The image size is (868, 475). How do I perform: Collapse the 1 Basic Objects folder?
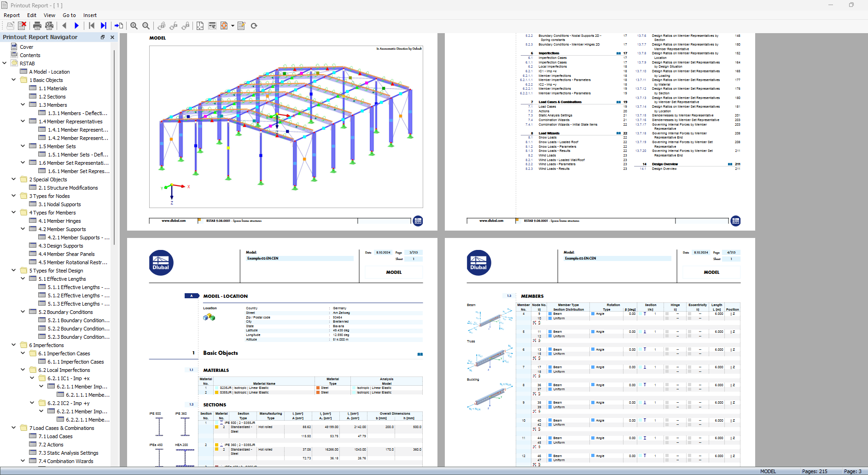14,80
